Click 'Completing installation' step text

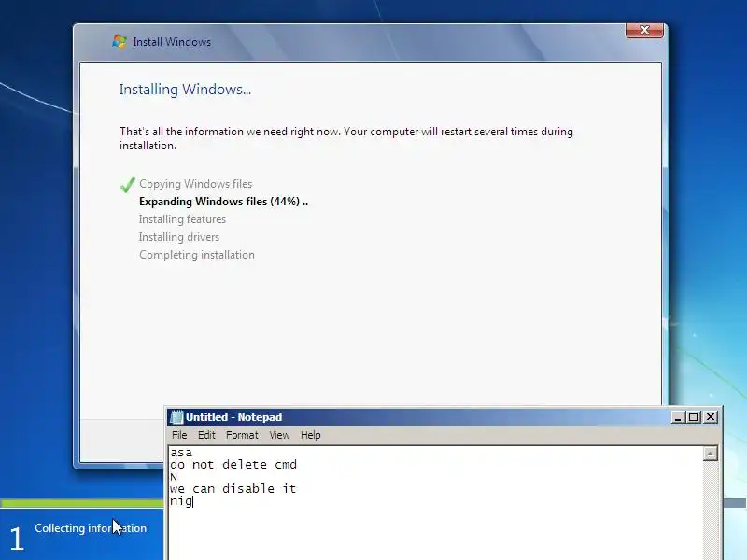pos(197,255)
